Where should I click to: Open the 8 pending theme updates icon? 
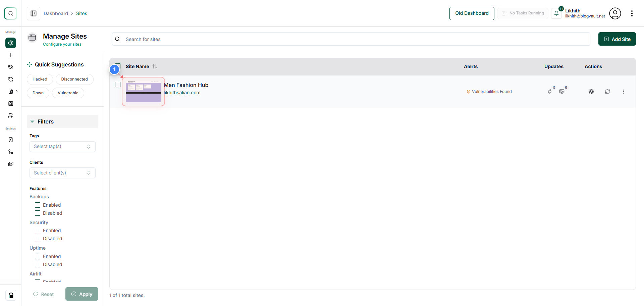pyautogui.click(x=562, y=91)
